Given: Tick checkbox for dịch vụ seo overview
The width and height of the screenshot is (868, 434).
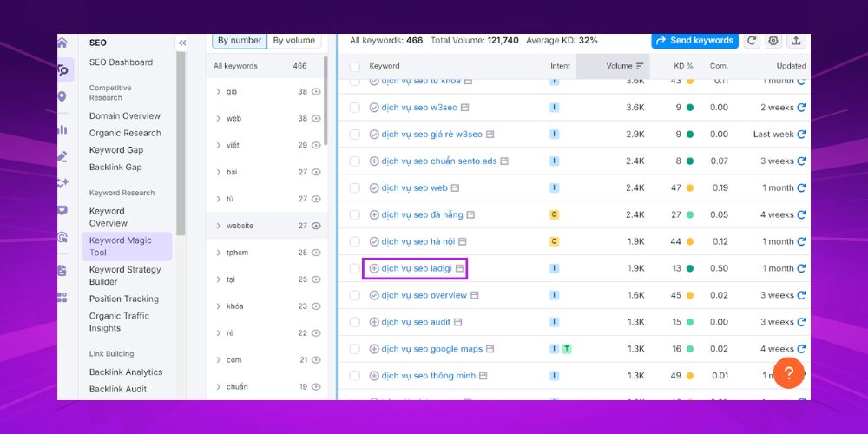Looking at the screenshot, I should tap(355, 296).
